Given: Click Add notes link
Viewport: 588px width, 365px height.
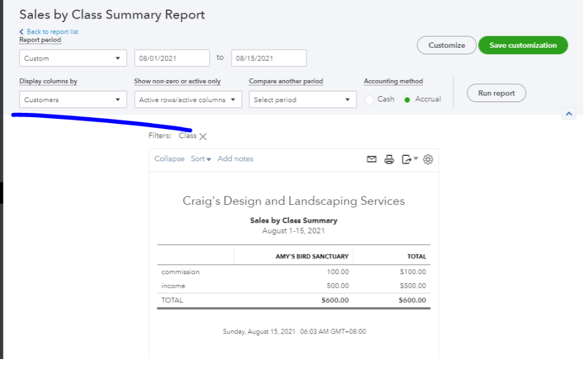Looking at the screenshot, I should (x=235, y=159).
